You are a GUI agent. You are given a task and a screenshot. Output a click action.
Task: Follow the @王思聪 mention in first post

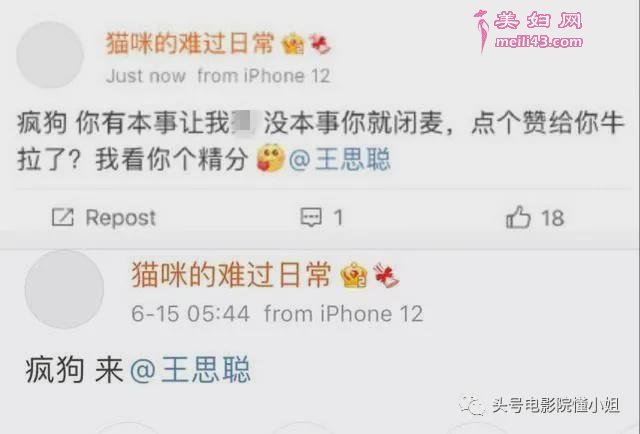[340, 159]
